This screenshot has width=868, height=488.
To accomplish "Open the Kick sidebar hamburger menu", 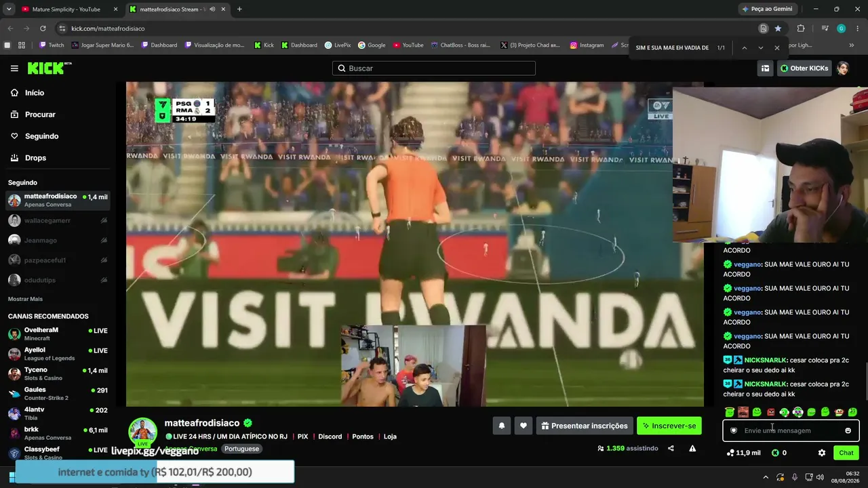I will click(14, 68).
